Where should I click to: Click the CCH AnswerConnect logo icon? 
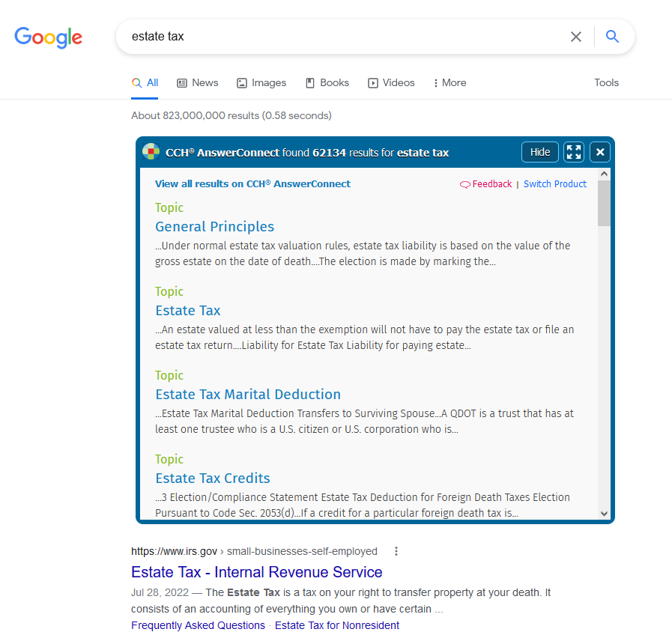(151, 152)
